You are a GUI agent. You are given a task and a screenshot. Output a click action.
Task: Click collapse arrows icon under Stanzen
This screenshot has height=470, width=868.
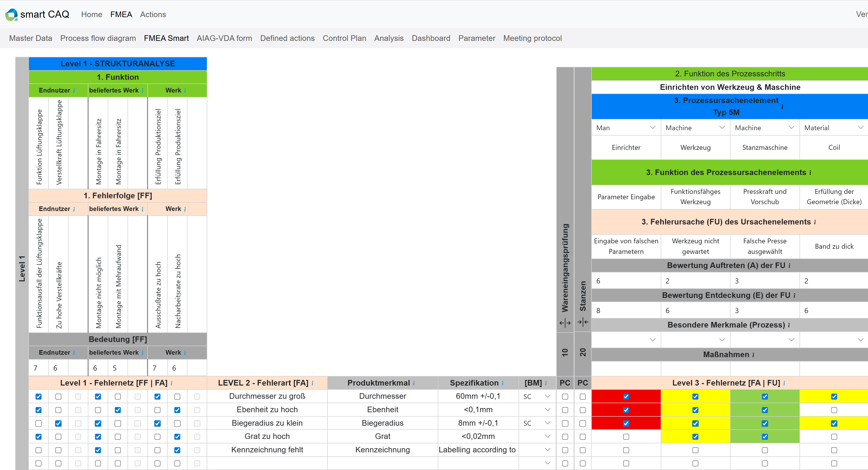coord(583,322)
